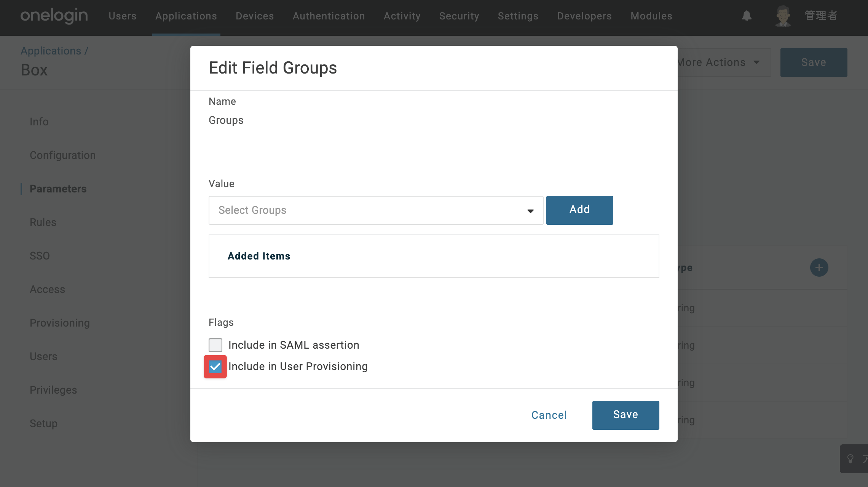Click the page-level Save button

click(x=814, y=62)
